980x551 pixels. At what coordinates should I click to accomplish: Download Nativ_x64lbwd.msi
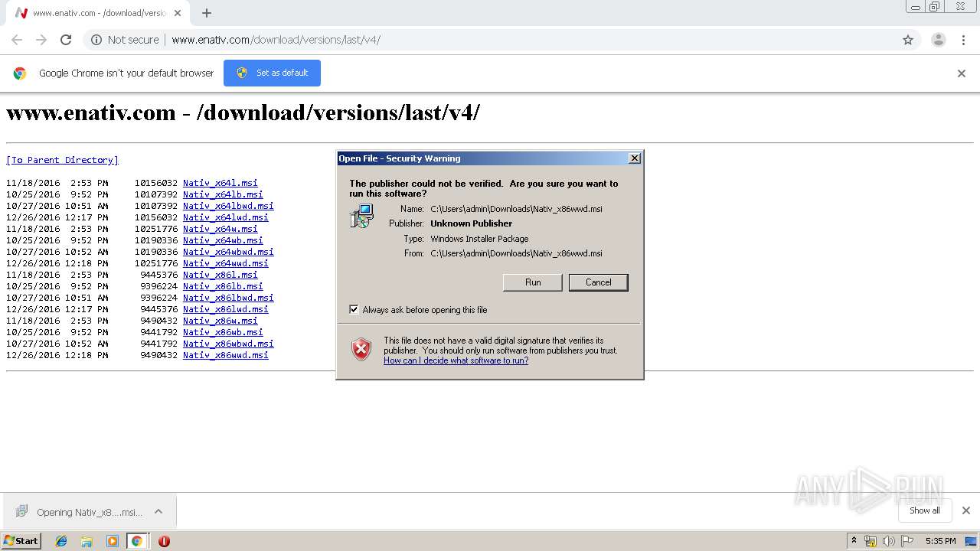coord(228,206)
